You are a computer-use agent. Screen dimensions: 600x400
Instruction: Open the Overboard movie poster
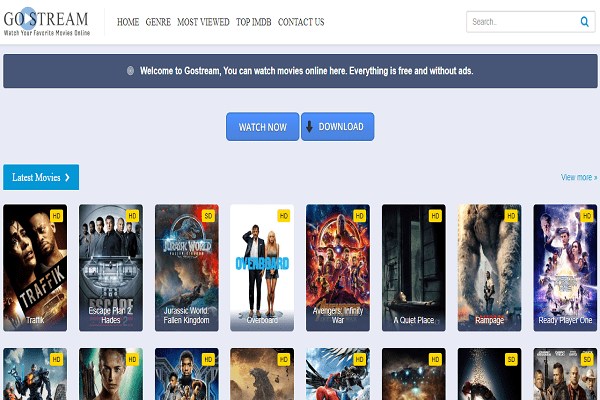[x=262, y=268]
